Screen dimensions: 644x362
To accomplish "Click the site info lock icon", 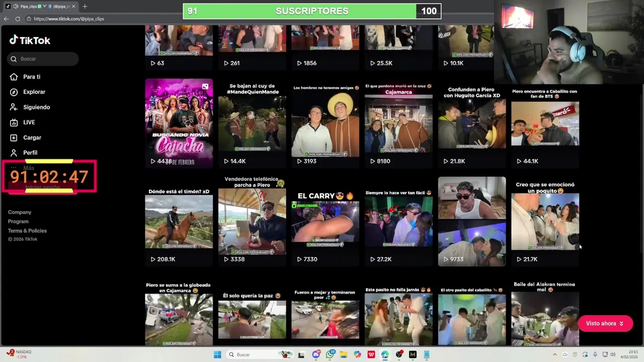I will pos(29,19).
